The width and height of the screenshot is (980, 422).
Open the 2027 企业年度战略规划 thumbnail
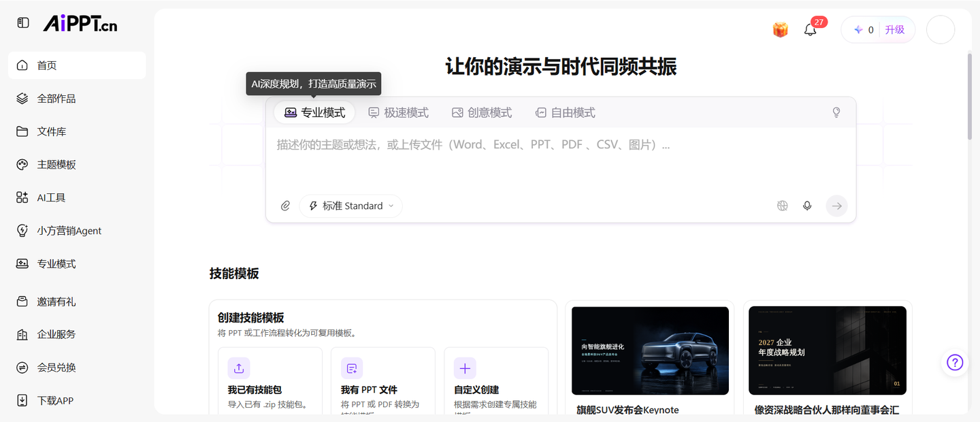828,351
